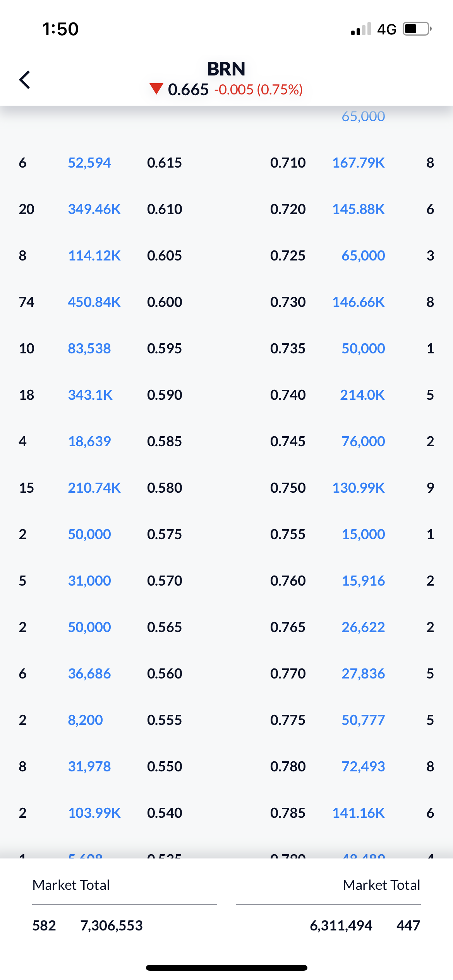Tap the 6,311,494 ask market total
The height and width of the screenshot is (980, 453).
(x=341, y=925)
